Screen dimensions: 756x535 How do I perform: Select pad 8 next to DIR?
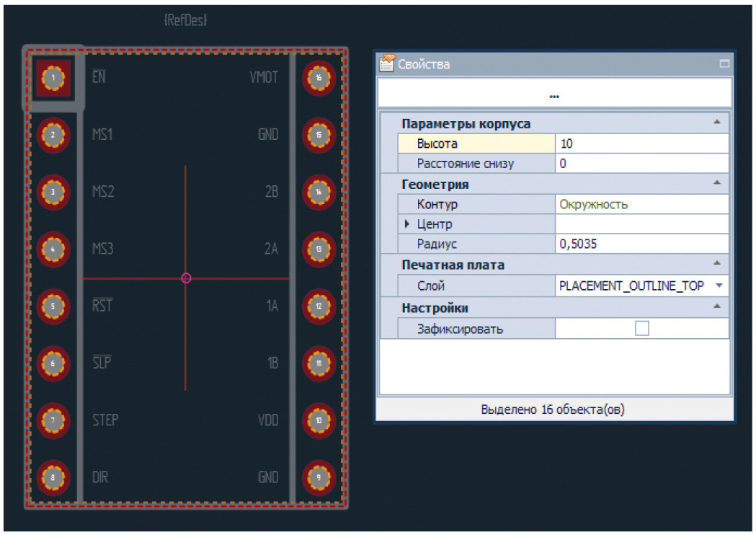(53, 478)
